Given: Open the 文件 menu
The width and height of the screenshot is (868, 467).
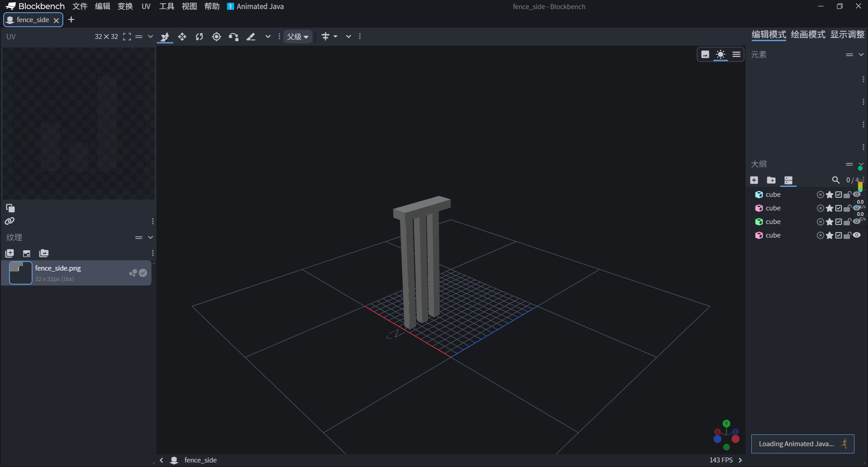Looking at the screenshot, I should (x=80, y=6).
